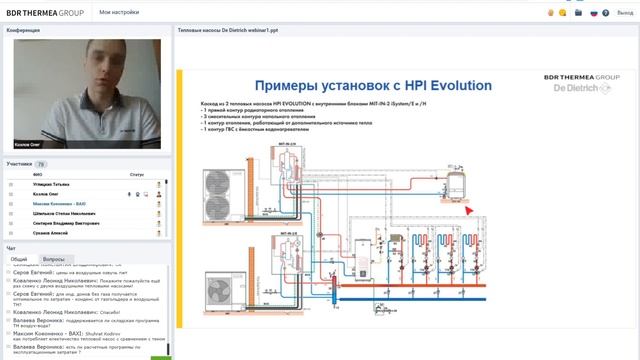Sort participants by Статус column header
640x360 pixels.
coord(137,175)
